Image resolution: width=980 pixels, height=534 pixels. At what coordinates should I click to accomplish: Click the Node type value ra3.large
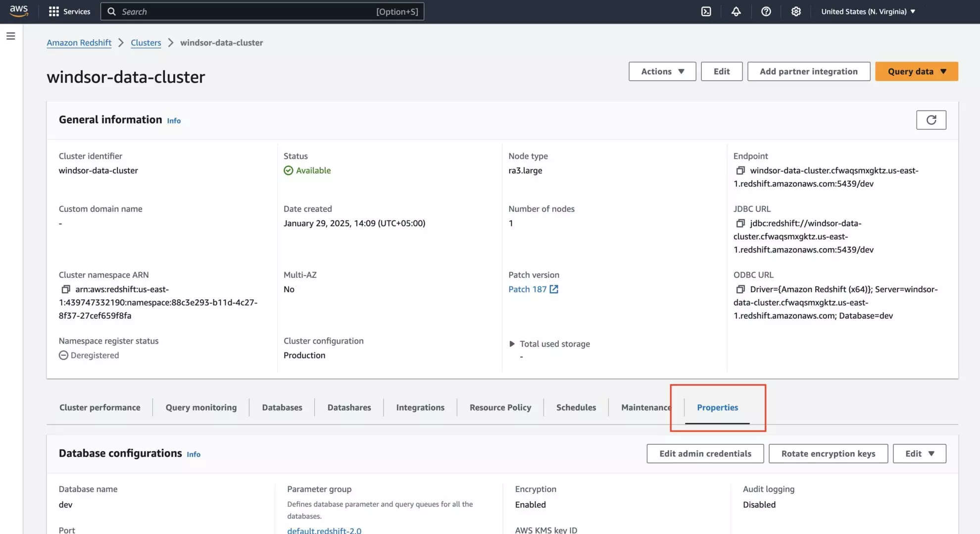click(525, 170)
